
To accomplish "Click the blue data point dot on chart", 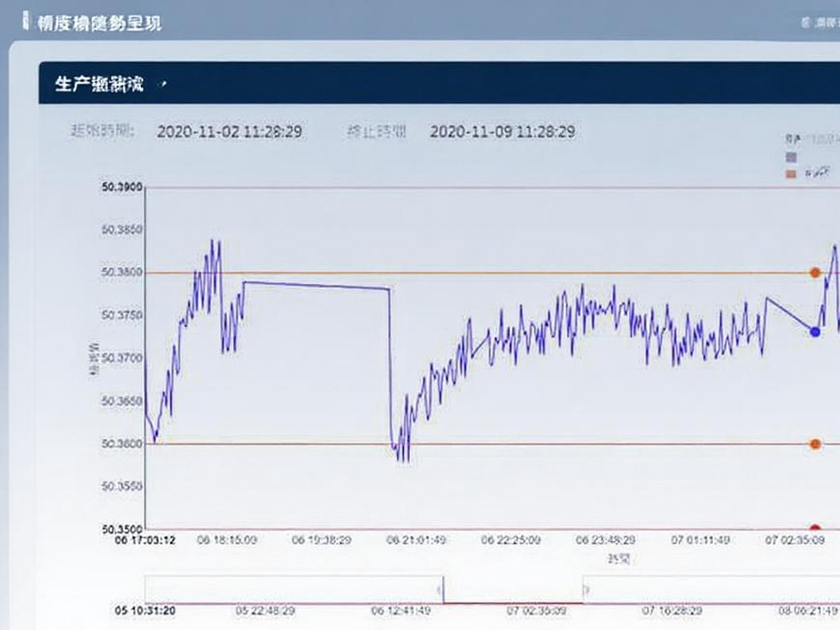I will click(x=815, y=332).
